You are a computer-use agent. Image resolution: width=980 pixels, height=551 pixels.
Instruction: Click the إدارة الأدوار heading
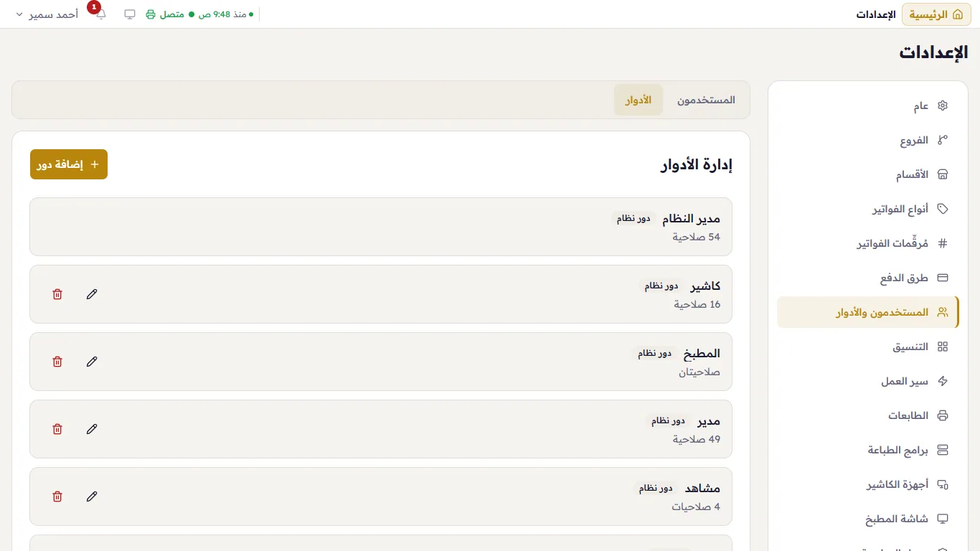pos(697,165)
